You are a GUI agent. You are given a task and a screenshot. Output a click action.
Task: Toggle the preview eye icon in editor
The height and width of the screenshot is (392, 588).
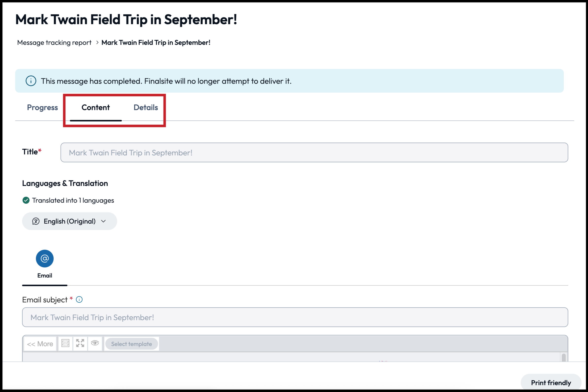coord(95,343)
